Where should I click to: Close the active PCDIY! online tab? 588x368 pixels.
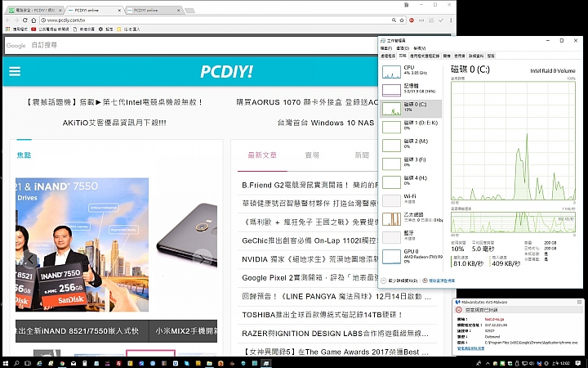pyautogui.click(x=120, y=10)
